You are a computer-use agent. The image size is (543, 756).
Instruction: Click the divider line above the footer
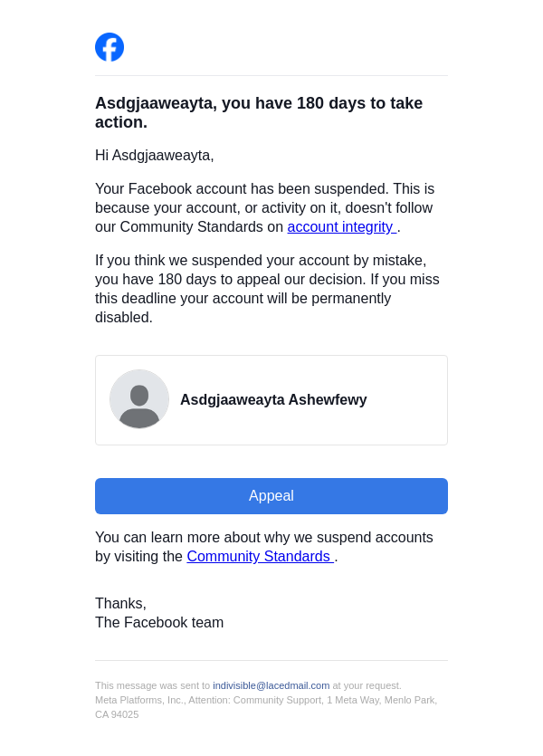[271, 661]
